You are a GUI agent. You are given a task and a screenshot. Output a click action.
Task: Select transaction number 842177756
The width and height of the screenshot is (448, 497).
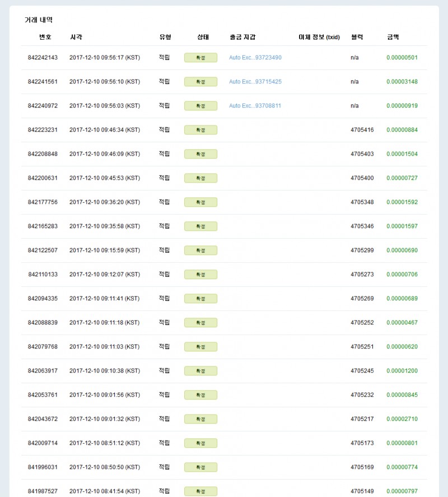[x=43, y=202]
